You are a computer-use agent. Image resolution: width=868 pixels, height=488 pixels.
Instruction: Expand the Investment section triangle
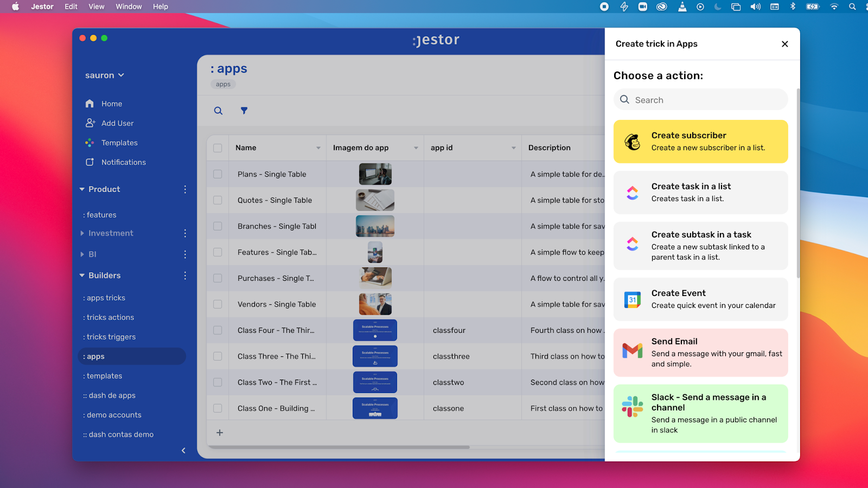pyautogui.click(x=82, y=233)
